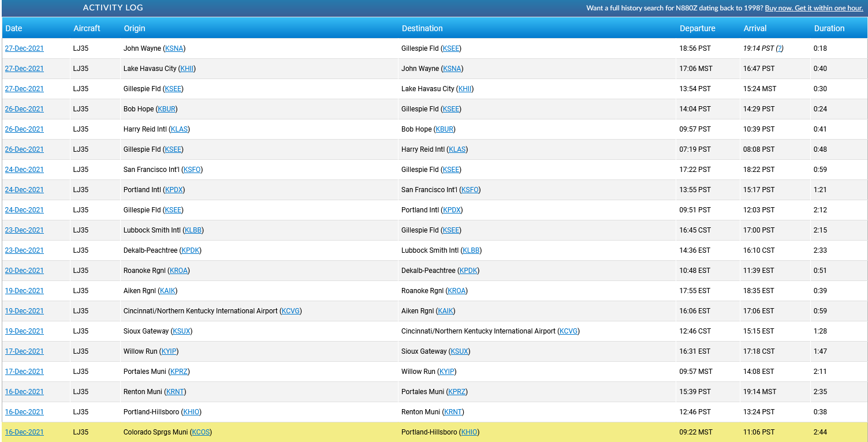Click the Aircraft column header

87,28
